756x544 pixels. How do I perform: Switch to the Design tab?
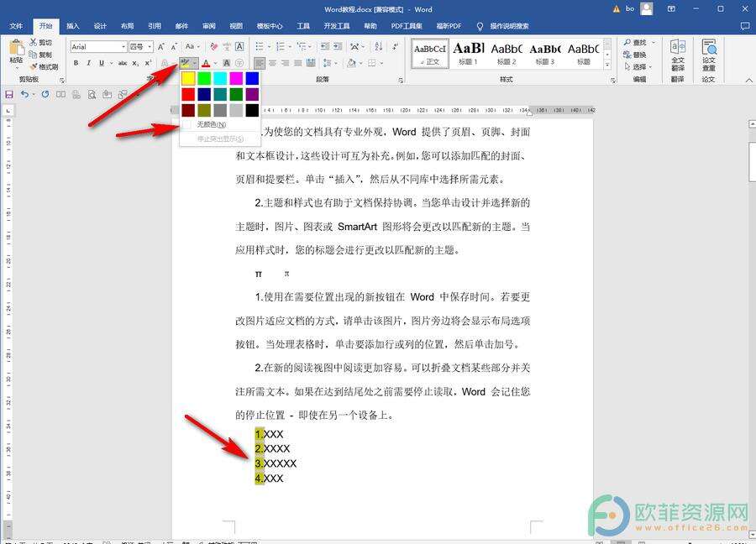(100, 26)
